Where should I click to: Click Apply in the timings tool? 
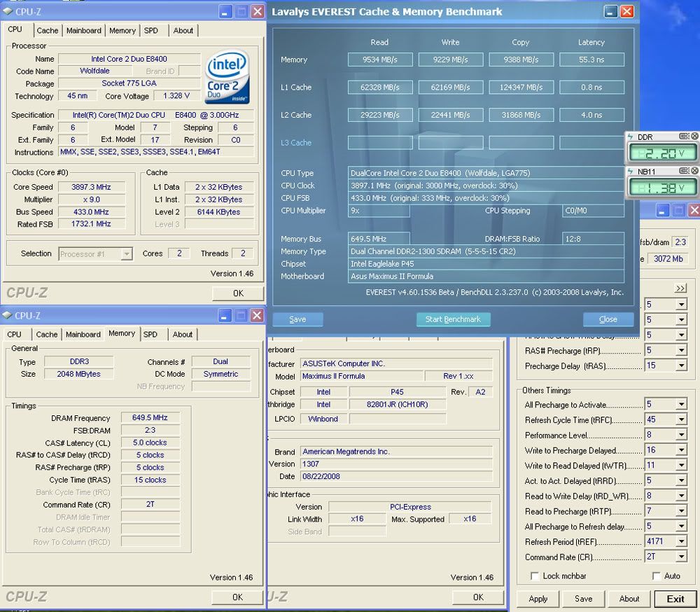pyautogui.click(x=538, y=599)
